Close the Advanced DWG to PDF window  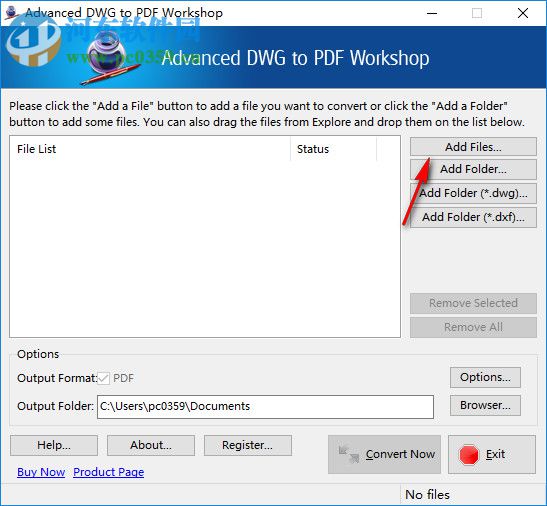523,13
